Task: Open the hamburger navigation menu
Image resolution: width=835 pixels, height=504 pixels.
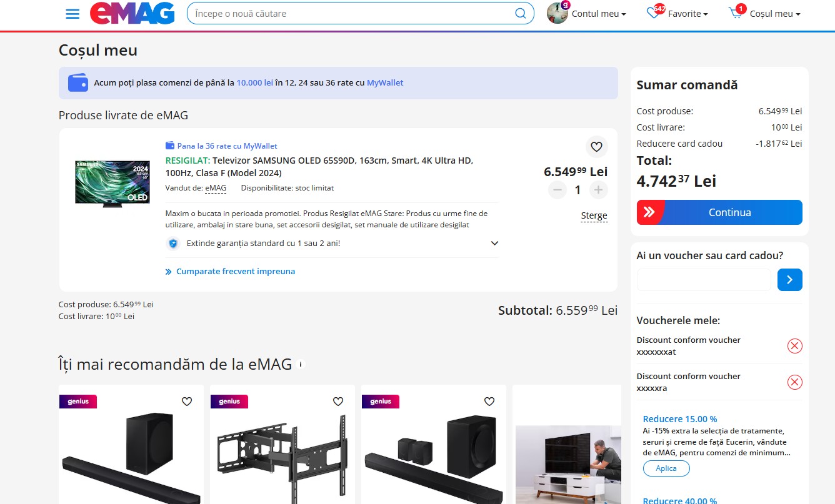Action: click(x=72, y=14)
